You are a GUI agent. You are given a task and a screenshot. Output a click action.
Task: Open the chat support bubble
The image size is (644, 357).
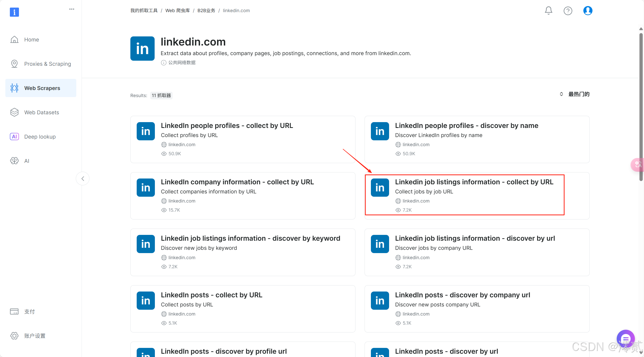click(x=625, y=338)
